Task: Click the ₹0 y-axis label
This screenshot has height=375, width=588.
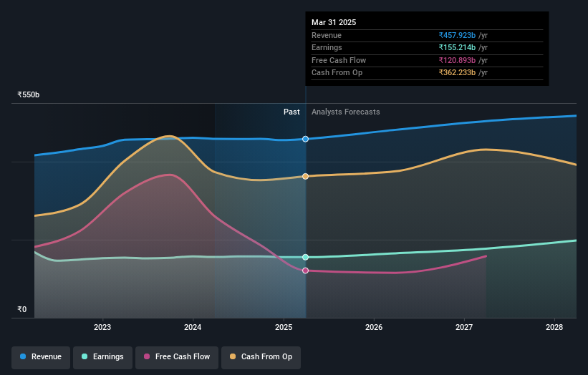Action: 22,309
